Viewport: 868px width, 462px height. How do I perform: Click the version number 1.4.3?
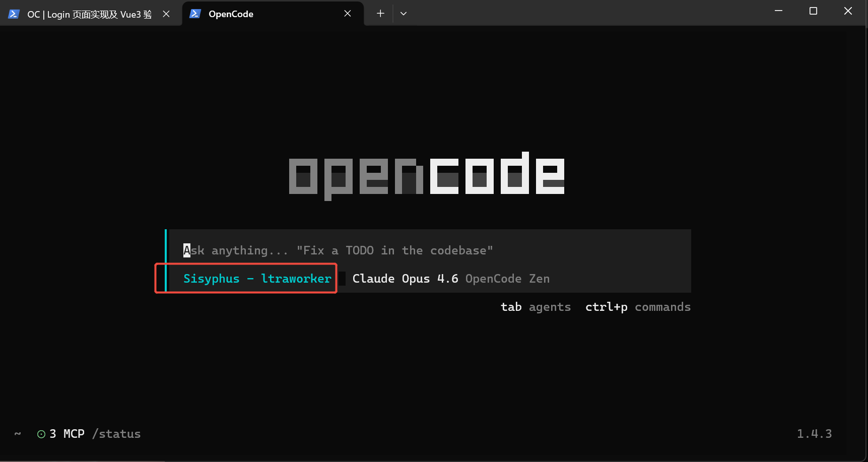pos(814,434)
